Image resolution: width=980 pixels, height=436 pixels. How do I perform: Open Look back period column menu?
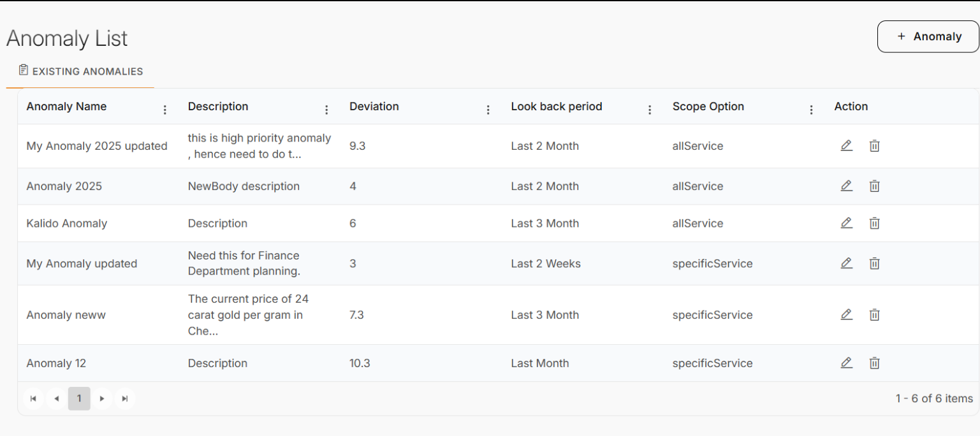click(650, 110)
